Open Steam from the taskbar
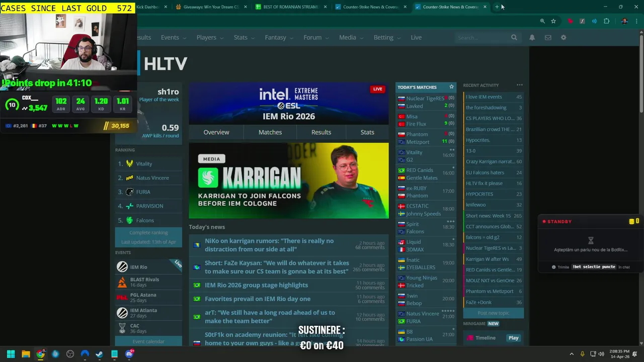 click(x=100, y=354)
